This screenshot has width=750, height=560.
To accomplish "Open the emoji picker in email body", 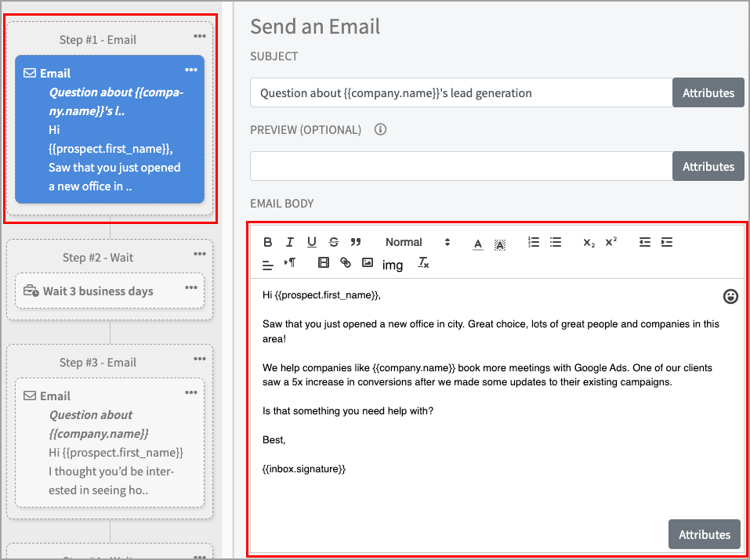I will 730,296.
